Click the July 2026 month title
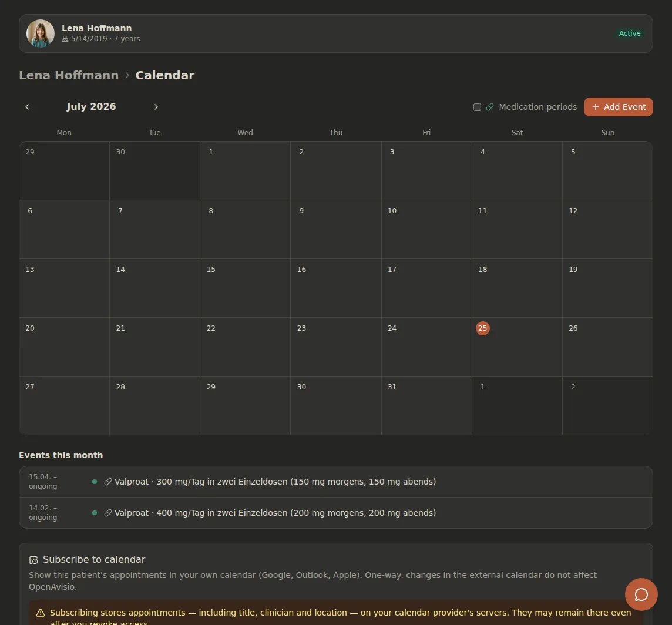 [x=91, y=107]
